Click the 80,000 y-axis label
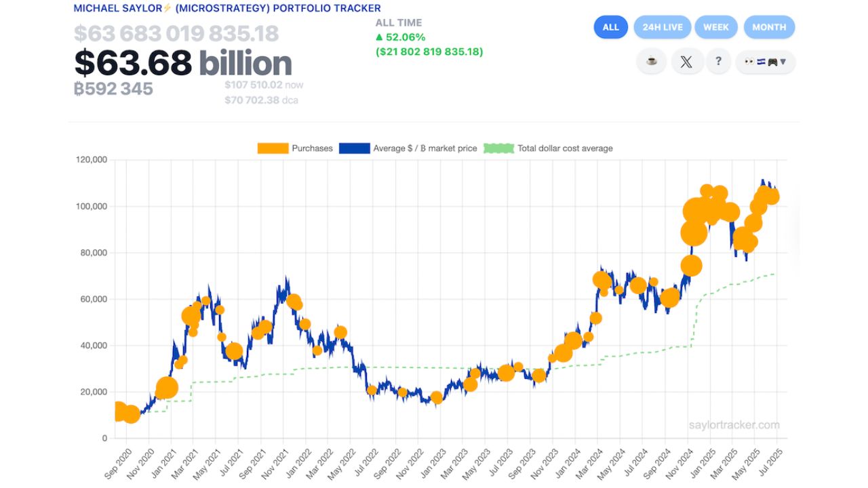This screenshot has height=488, width=868. (x=93, y=253)
